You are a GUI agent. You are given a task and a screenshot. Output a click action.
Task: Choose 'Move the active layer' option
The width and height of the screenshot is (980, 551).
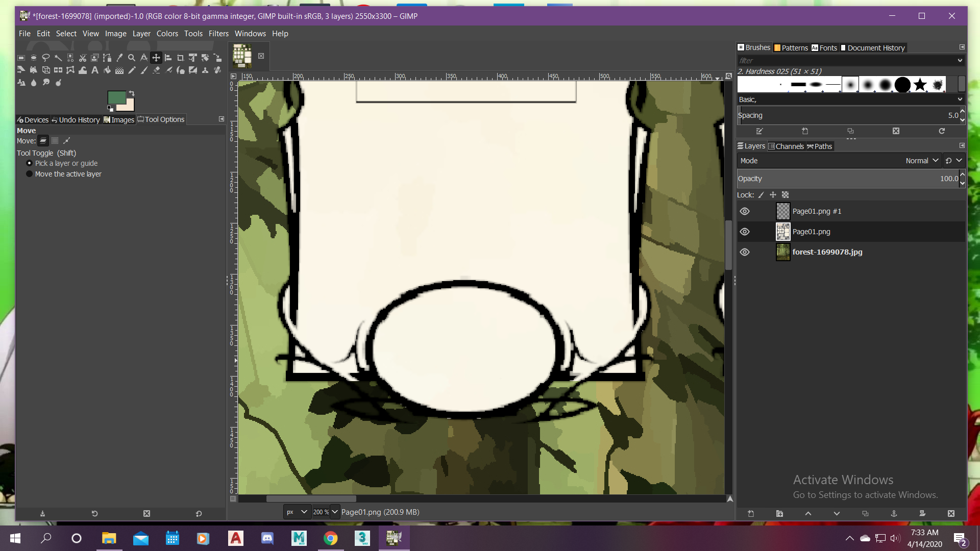pos(29,174)
